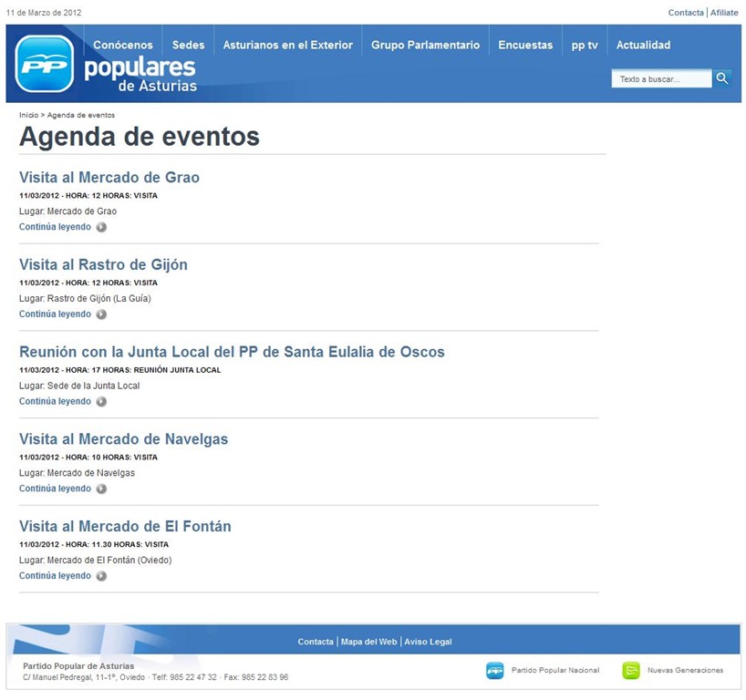Screen dimensions: 746x700
Task: Open the pp tv section
Action: [x=585, y=46]
